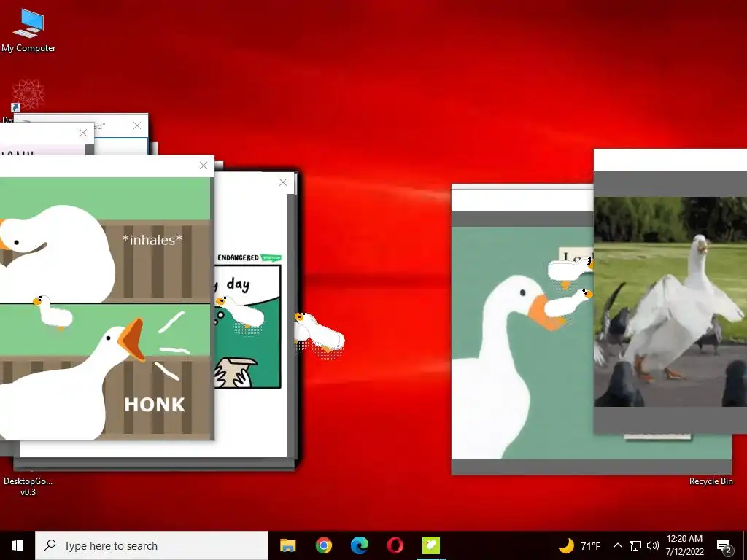Screen dimensions: 747x560
Task: Open the DesktopGoose v0.3 desktop item
Action: pos(28,486)
